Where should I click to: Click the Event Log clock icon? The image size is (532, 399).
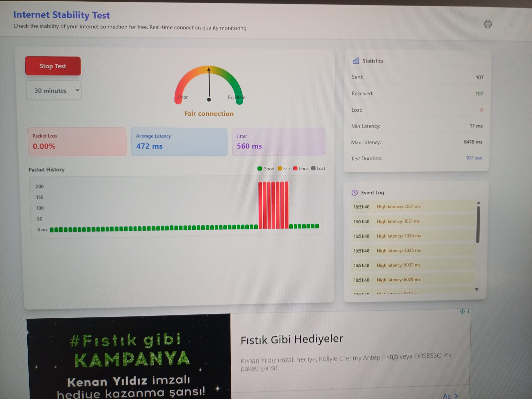(355, 193)
